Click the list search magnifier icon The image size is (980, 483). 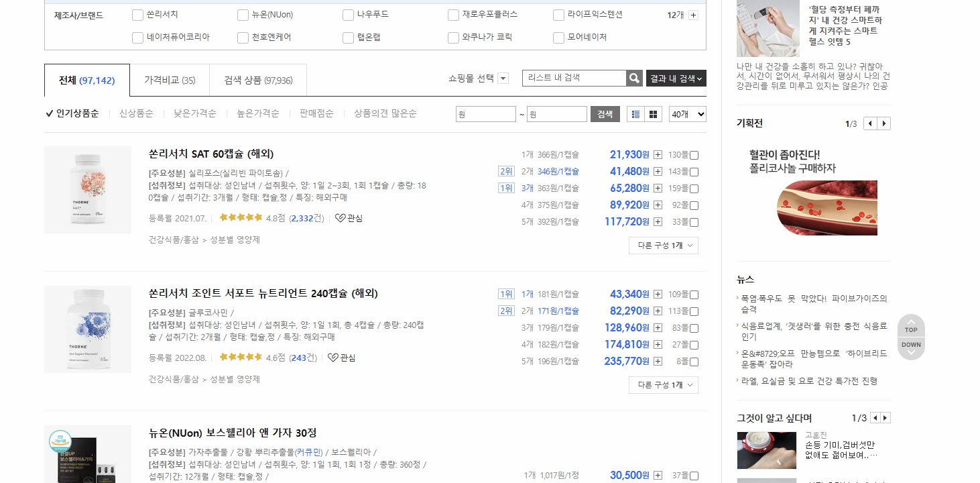coord(633,78)
